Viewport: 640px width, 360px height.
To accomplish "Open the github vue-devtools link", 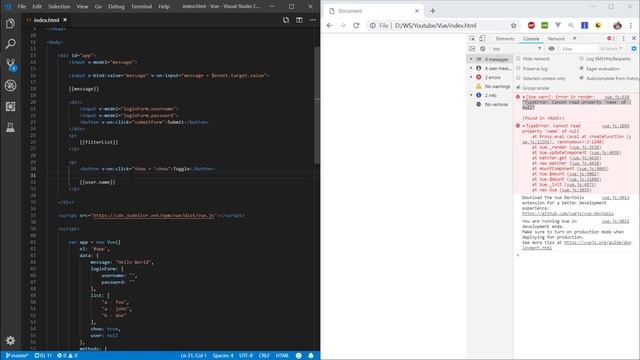I will 568,213.
